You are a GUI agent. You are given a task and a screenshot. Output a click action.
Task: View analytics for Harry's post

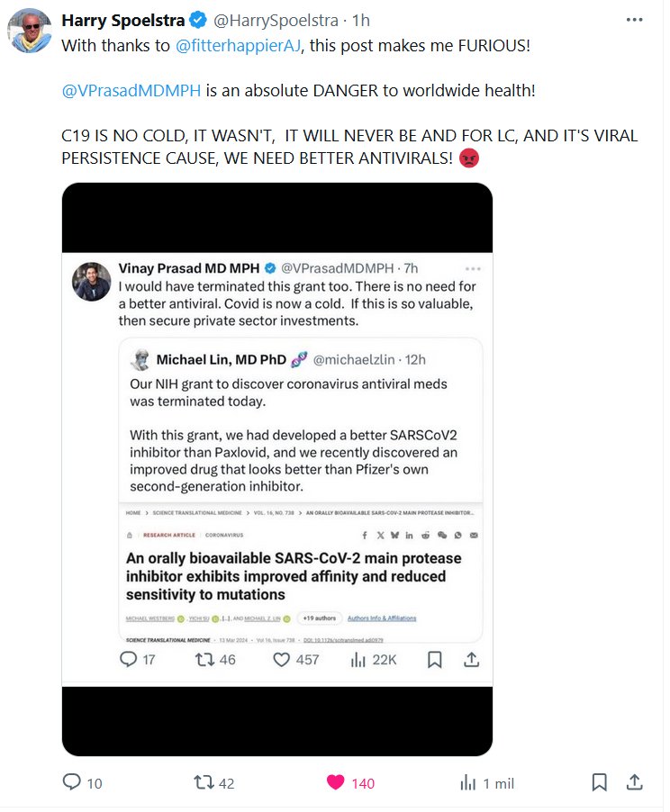[x=468, y=782]
